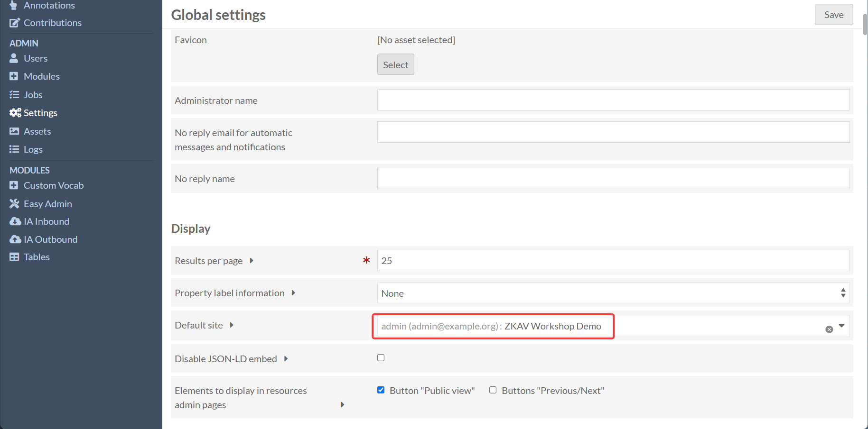Enable Disable JSON-LD embed checkbox

381,358
